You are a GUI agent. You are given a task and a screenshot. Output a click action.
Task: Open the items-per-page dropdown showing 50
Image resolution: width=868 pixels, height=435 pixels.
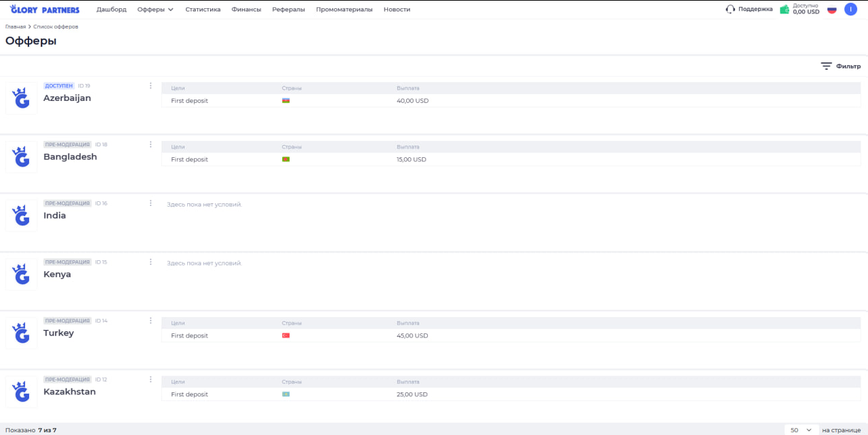[800, 430]
